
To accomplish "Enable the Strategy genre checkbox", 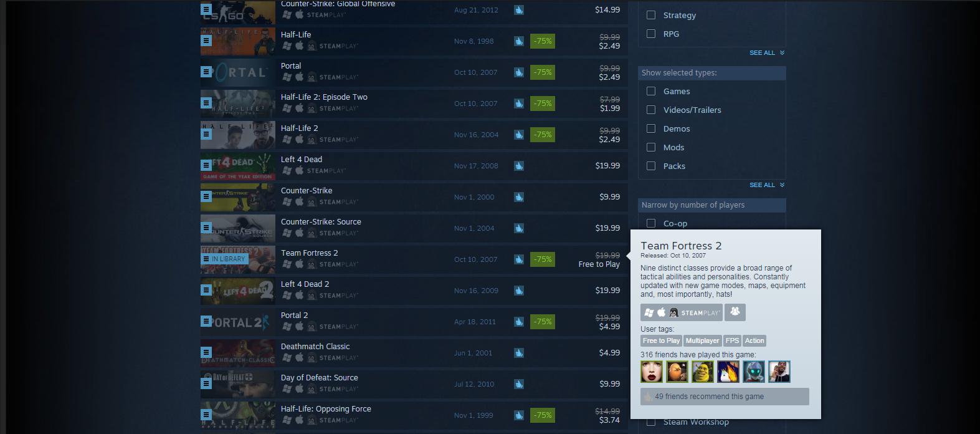I will (x=651, y=15).
